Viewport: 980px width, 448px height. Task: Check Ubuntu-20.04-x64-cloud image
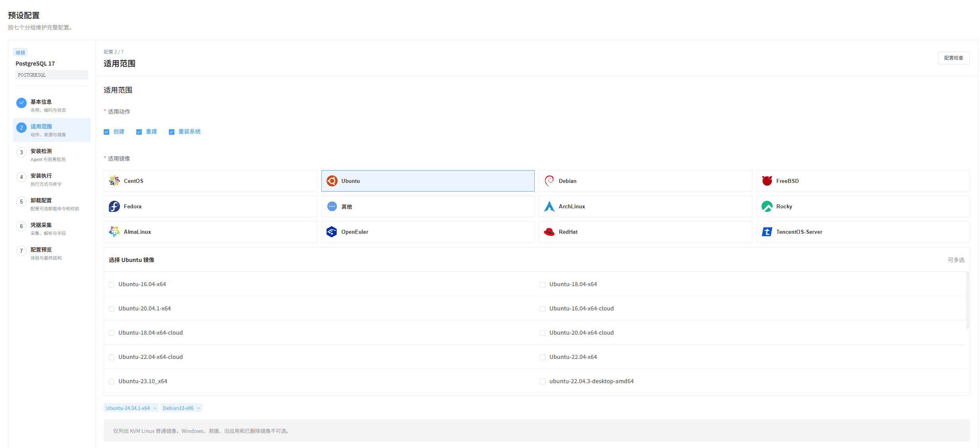click(543, 333)
